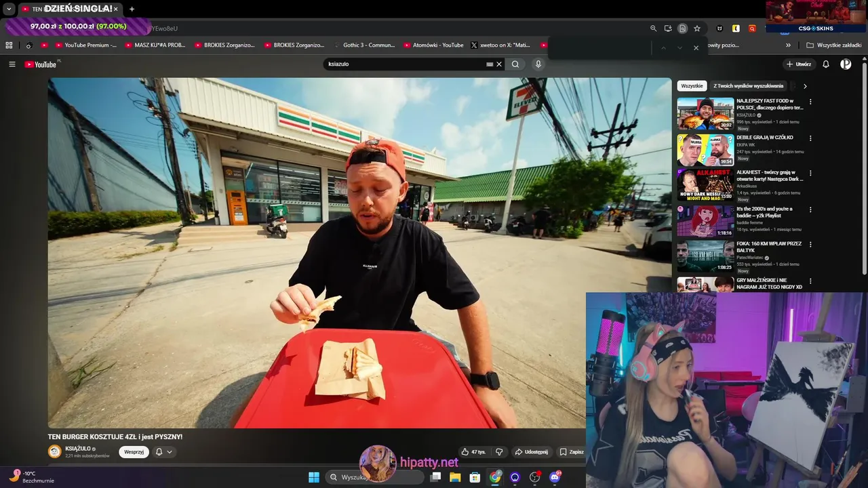Show more filter chips with right arrow

point(805,86)
